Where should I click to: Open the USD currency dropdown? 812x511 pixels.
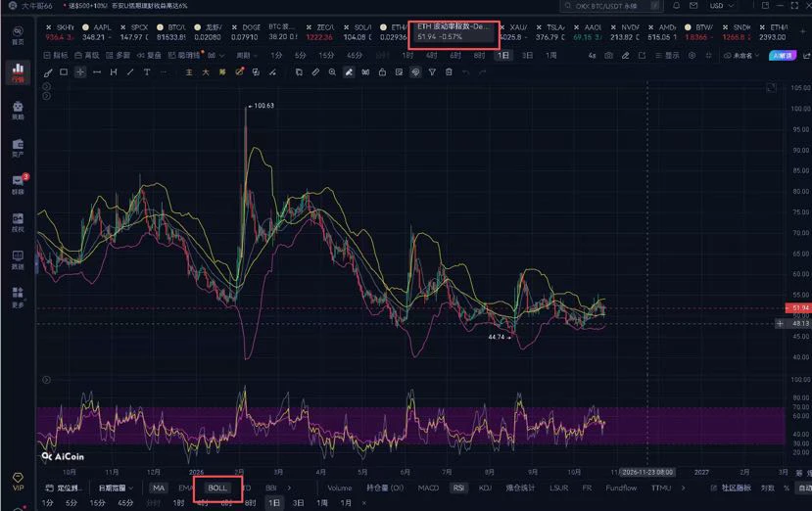tap(721, 6)
